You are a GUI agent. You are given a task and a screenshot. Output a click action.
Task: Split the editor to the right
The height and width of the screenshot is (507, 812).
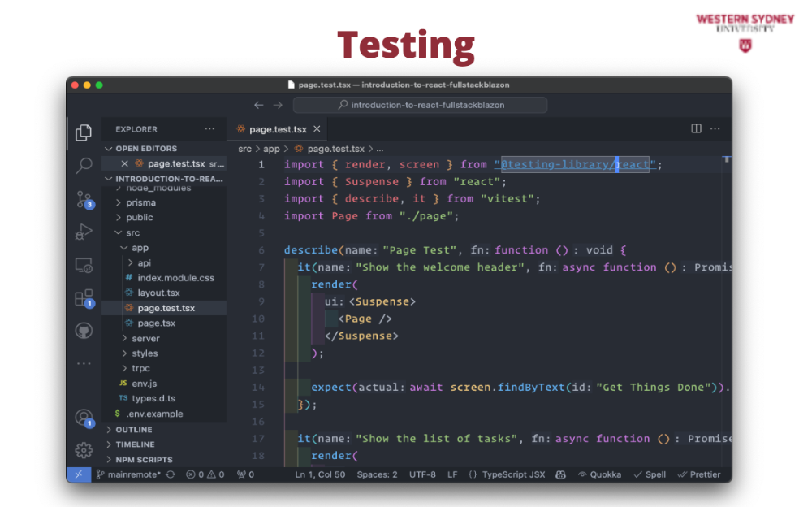pyautogui.click(x=696, y=128)
